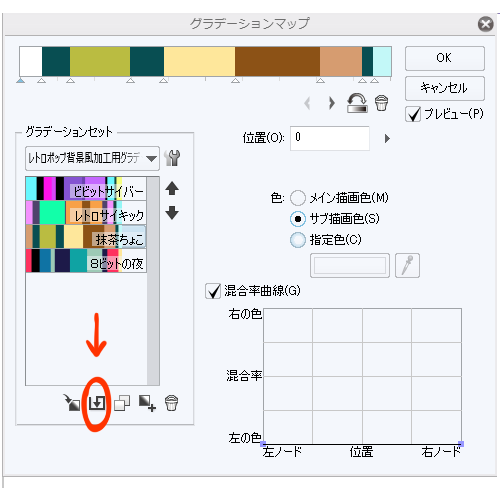This screenshot has width=500, height=500.
Task: Click the olive section of gradient bar
Action: click(100, 61)
